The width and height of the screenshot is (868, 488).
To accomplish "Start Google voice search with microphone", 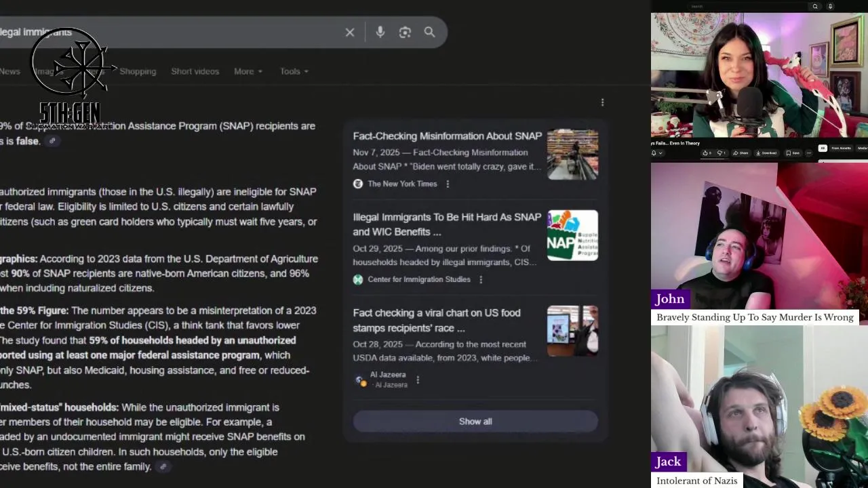I will point(380,32).
